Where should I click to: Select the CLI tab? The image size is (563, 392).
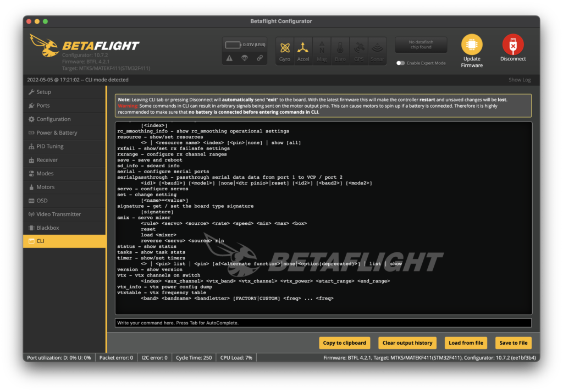[x=65, y=241]
